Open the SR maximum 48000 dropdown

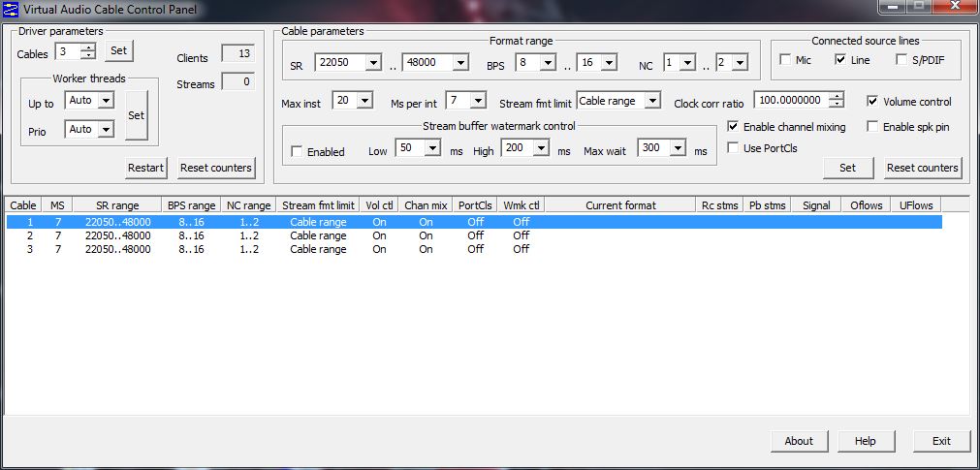[460, 62]
